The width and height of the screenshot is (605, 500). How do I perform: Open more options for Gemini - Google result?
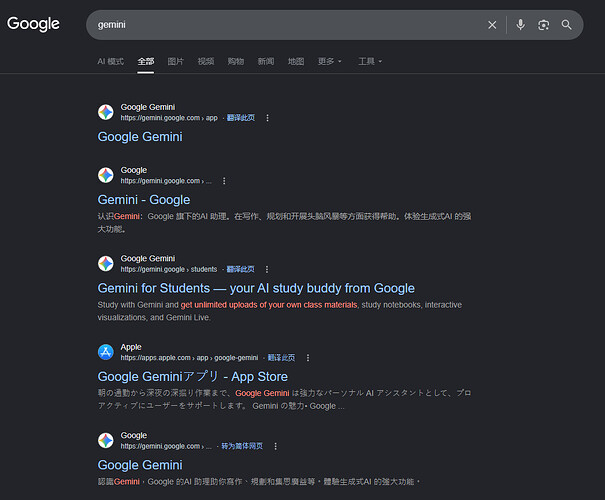point(224,181)
